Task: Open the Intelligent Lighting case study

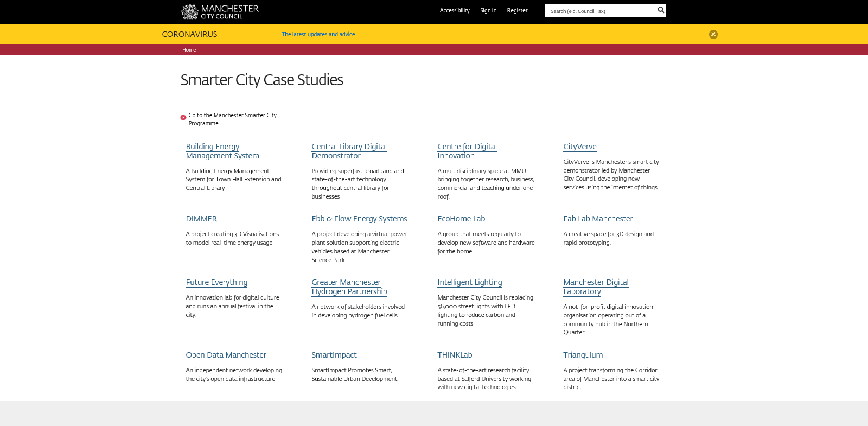Action: [x=469, y=282]
